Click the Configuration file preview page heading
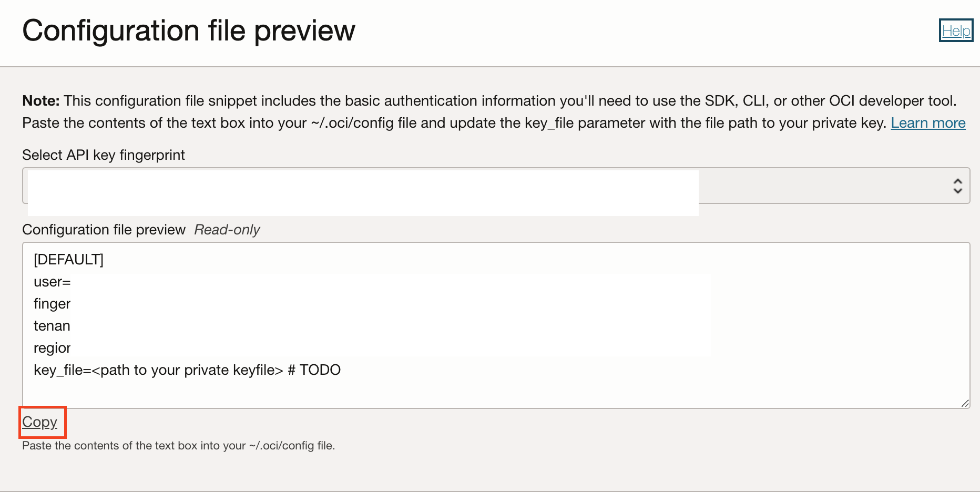Image resolution: width=980 pixels, height=492 pixels. (x=189, y=30)
